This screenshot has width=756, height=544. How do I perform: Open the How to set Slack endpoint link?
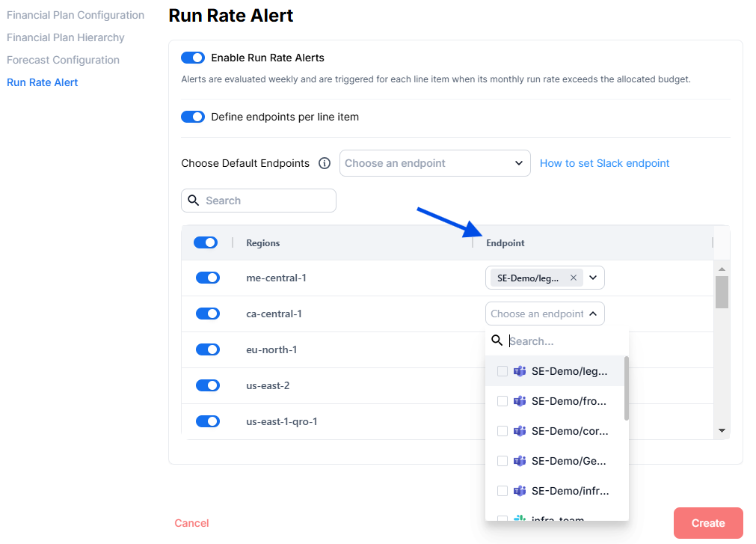tap(604, 163)
